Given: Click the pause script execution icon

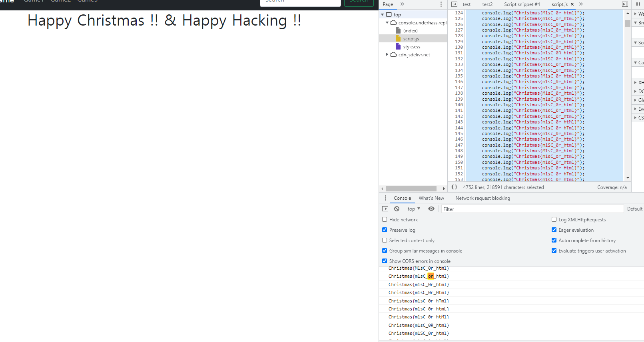Looking at the screenshot, I should point(638,4).
